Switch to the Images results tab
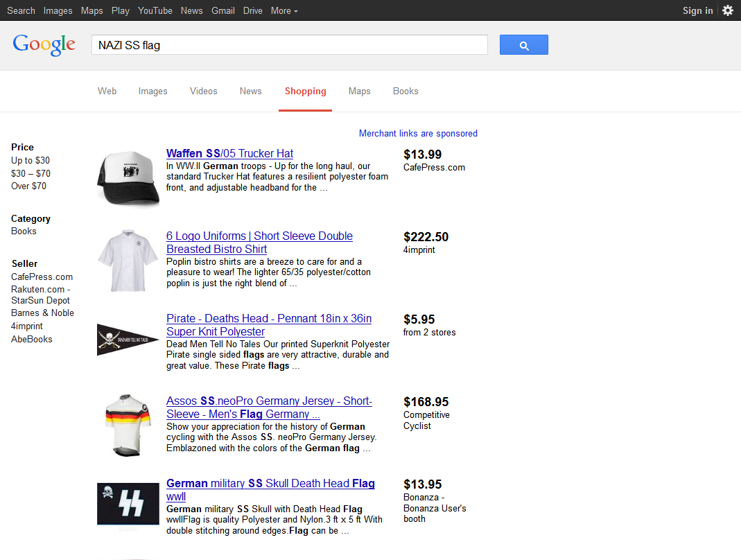 (152, 91)
